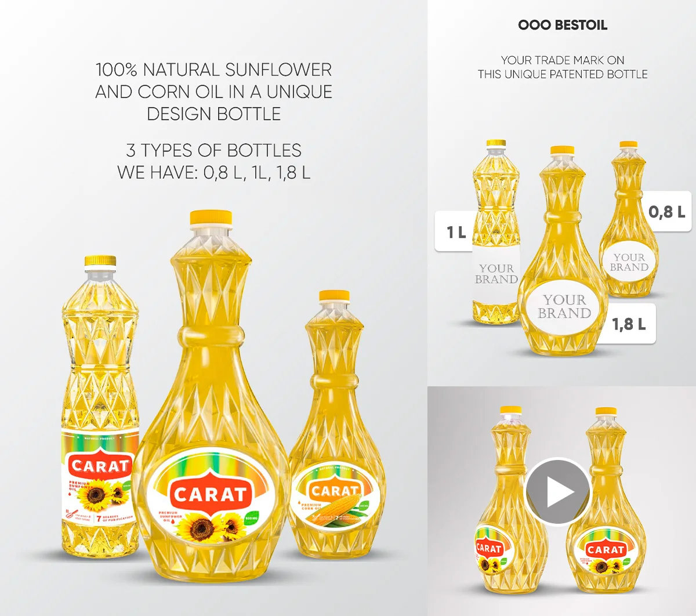The image size is (696, 616).
Task: Select the 0,8 L size label
Action: pyautogui.click(x=667, y=211)
